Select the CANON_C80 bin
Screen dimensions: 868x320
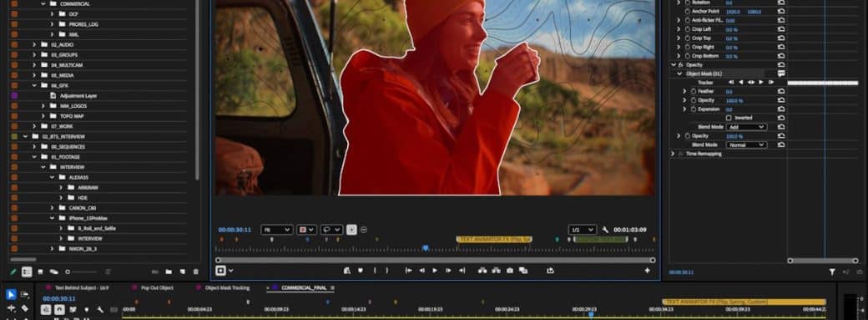(x=82, y=208)
